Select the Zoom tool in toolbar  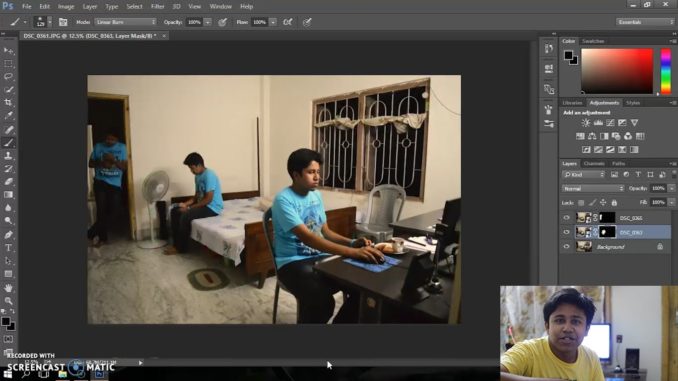(8, 301)
